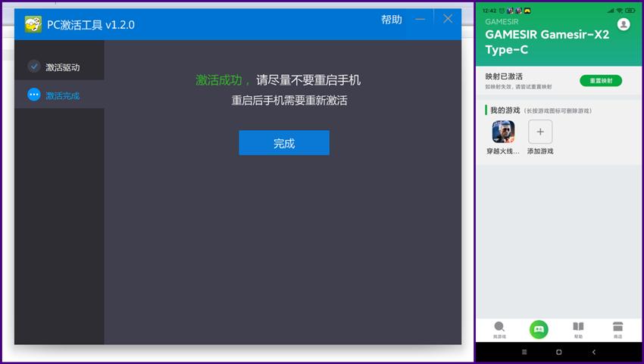Tap the green gamepad center icon
Screen dimensions: 644x364
click(x=539, y=329)
